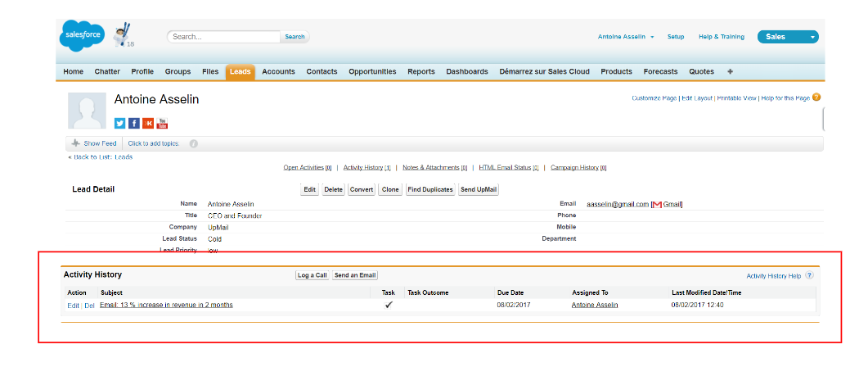Viewport: 868px width, 367px height.
Task: Click the lead profile photo placeholder
Action: (87, 111)
